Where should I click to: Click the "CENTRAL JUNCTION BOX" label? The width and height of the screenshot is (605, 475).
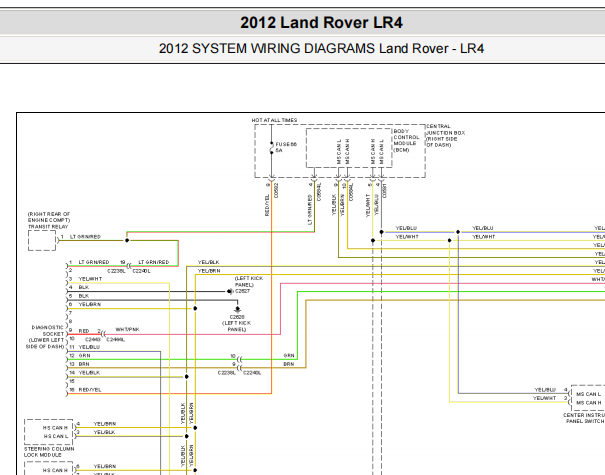[445, 135]
